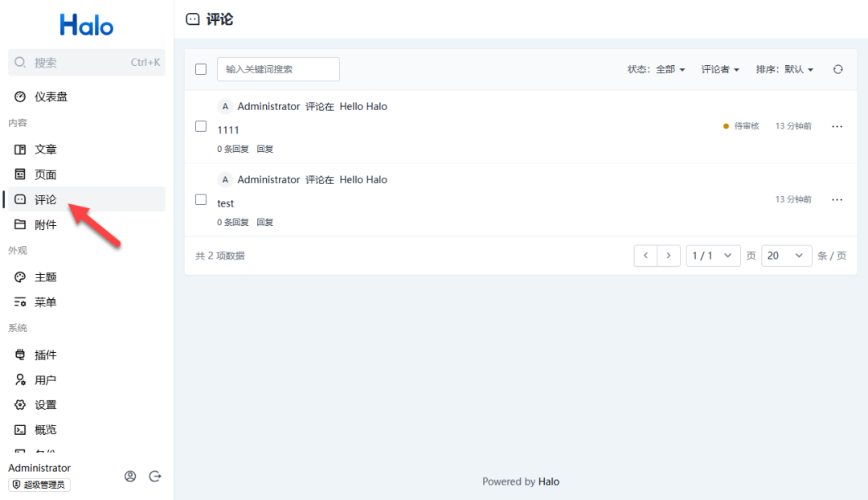Click the Halo logo

click(86, 24)
